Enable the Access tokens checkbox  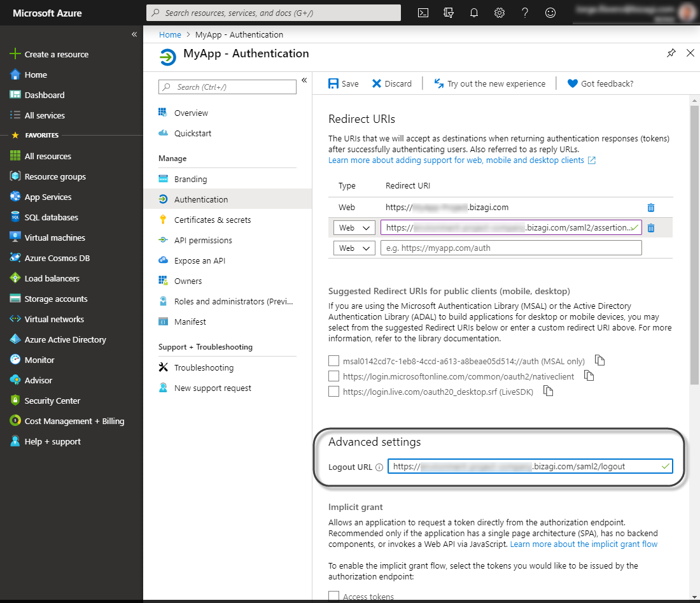pos(333,596)
